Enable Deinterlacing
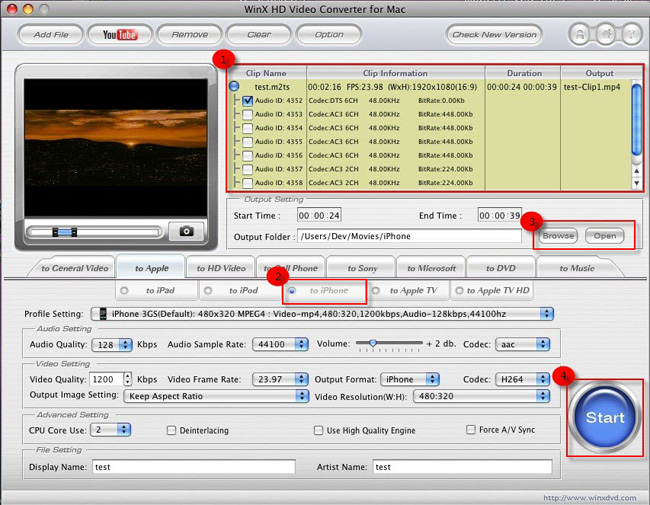 click(171, 430)
